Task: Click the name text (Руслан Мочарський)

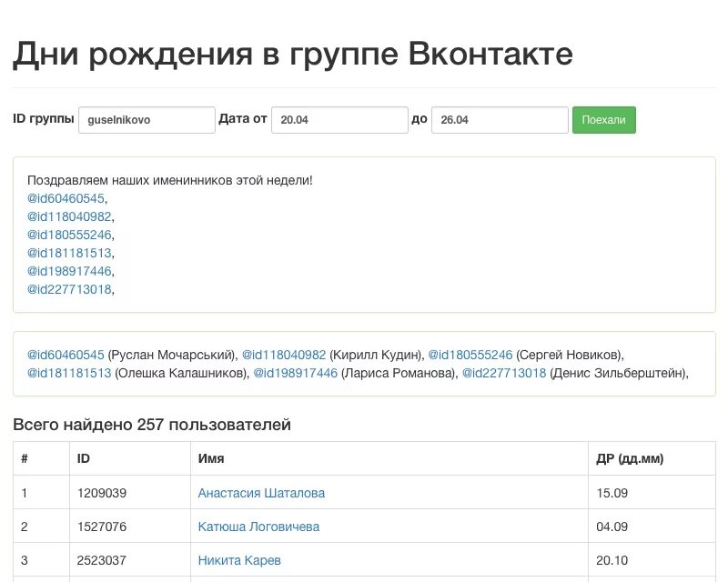Action: (x=171, y=355)
